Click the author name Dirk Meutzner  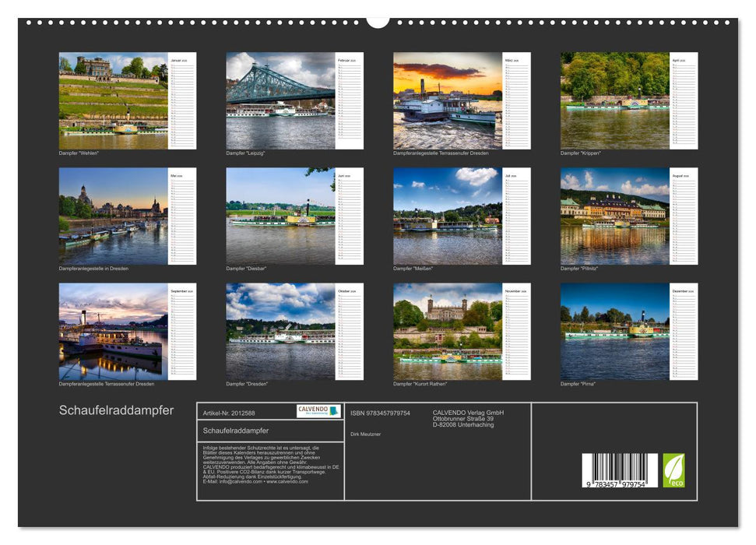pyautogui.click(x=366, y=434)
